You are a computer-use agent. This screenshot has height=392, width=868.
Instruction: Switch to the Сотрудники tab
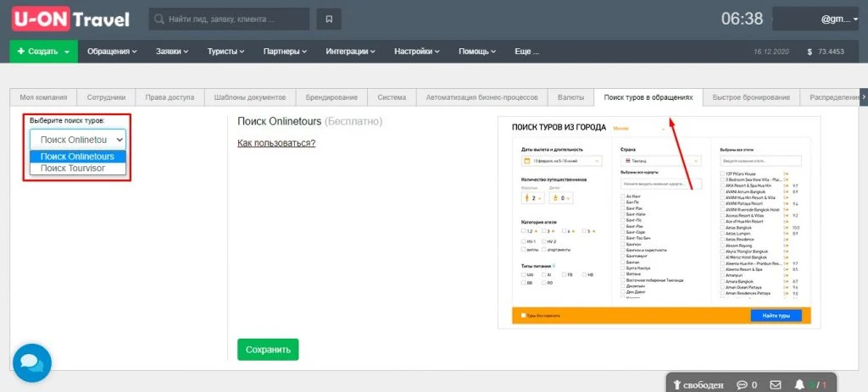click(106, 97)
